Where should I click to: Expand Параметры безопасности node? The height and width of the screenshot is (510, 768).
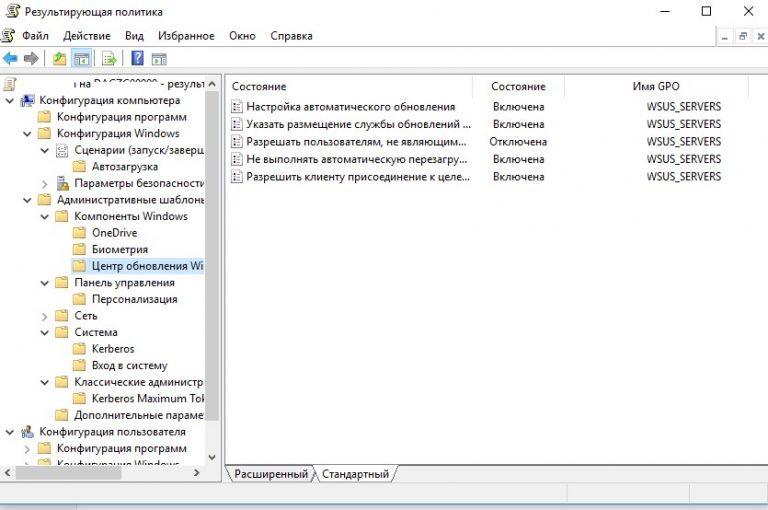[45, 183]
